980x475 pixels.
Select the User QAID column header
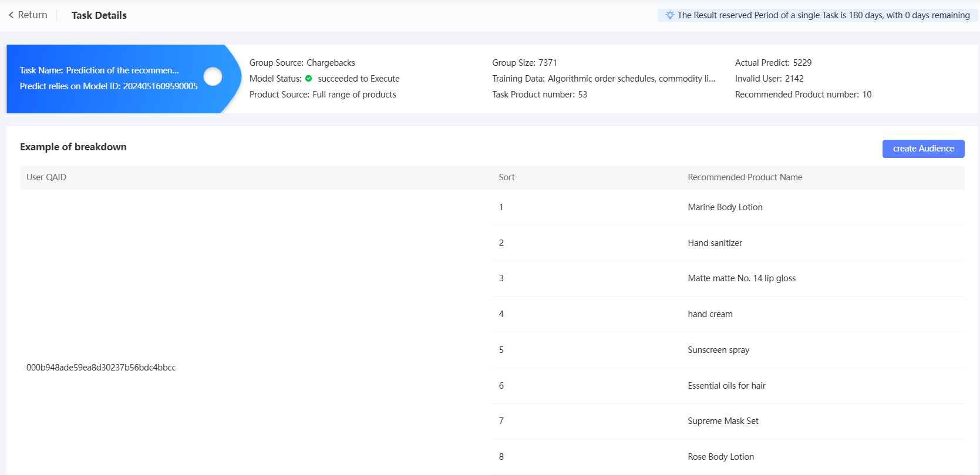(x=46, y=177)
